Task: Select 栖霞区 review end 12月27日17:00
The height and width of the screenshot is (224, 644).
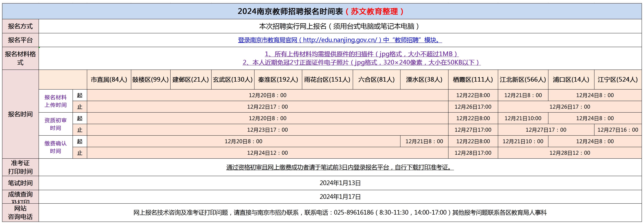Action: [x=473, y=130]
